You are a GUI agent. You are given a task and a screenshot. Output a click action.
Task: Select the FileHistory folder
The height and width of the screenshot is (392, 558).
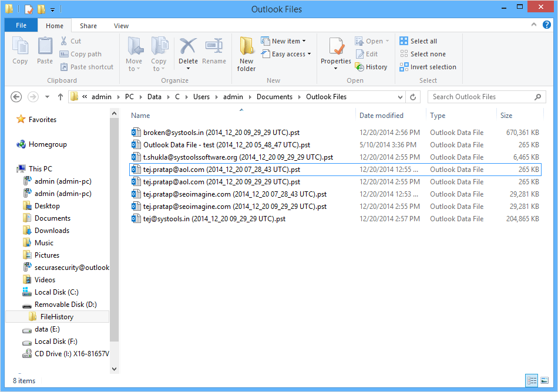pyautogui.click(x=57, y=317)
